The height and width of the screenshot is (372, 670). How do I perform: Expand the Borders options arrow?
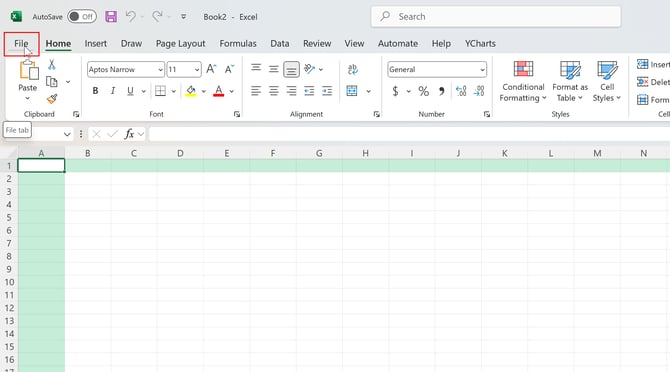[173, 91]
